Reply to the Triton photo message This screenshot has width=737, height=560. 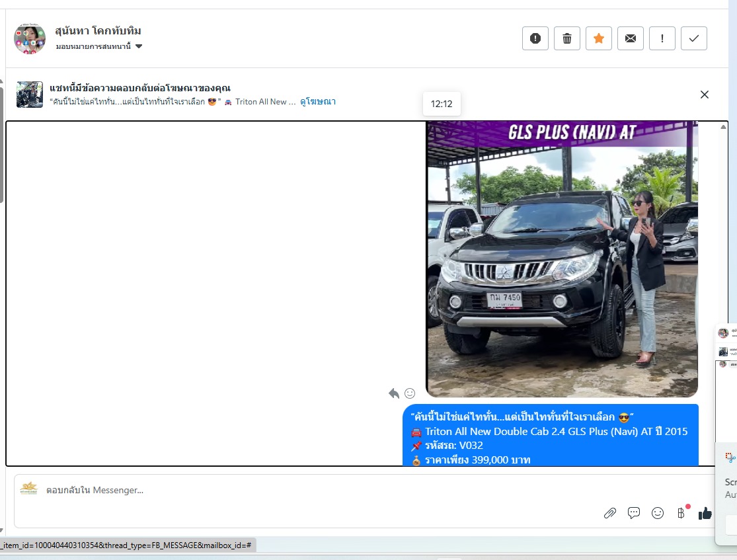394,393
